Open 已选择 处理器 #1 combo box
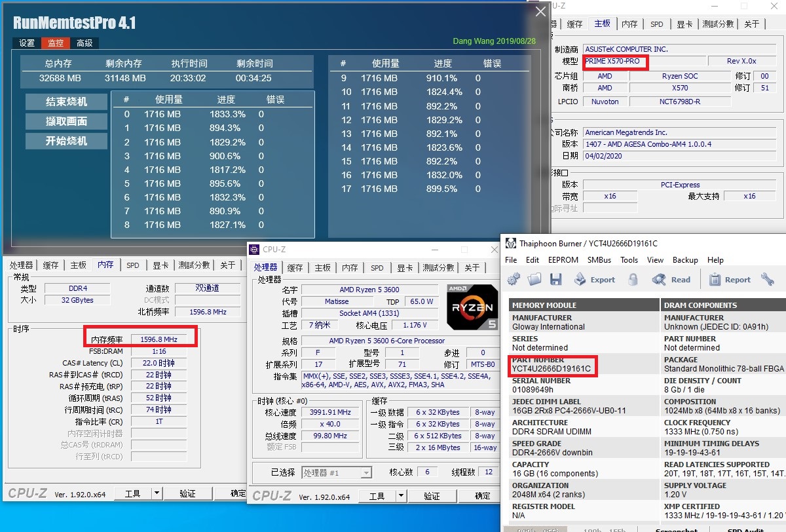This screenshot has height=532, width=786. coord(337,472)
